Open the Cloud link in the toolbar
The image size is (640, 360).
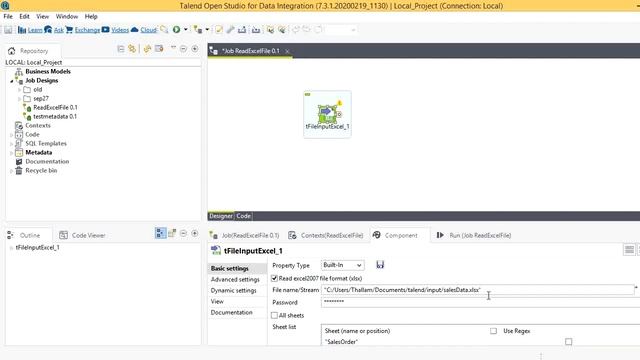click(x=149, y=30)
